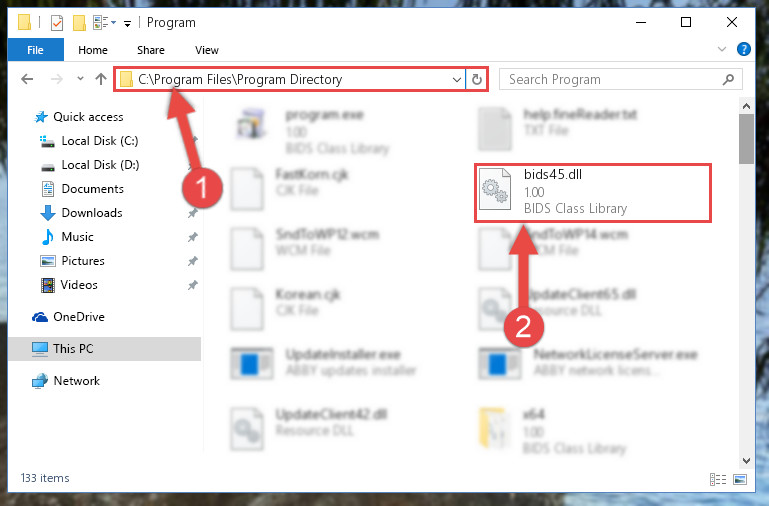The height and width of the screenshot is (506, 769).
Task: Expand the address bar history dropdown
Action: pos(457,79)
